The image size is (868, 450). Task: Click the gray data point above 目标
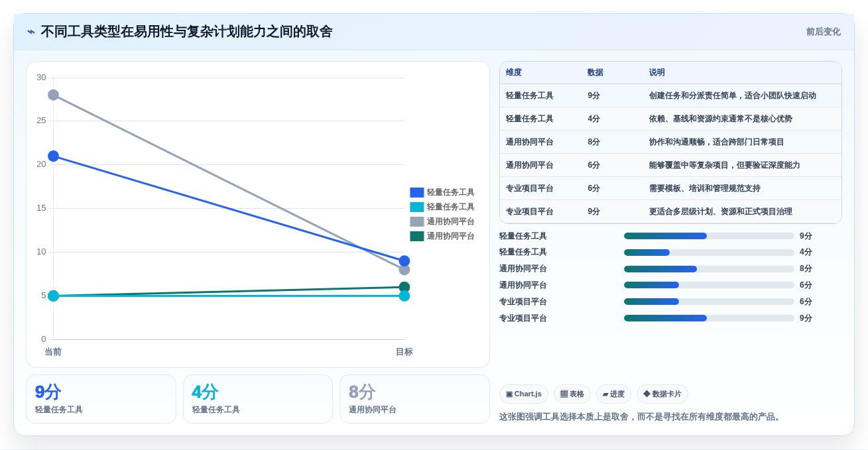pyautogui.click(x=404, y=270)
